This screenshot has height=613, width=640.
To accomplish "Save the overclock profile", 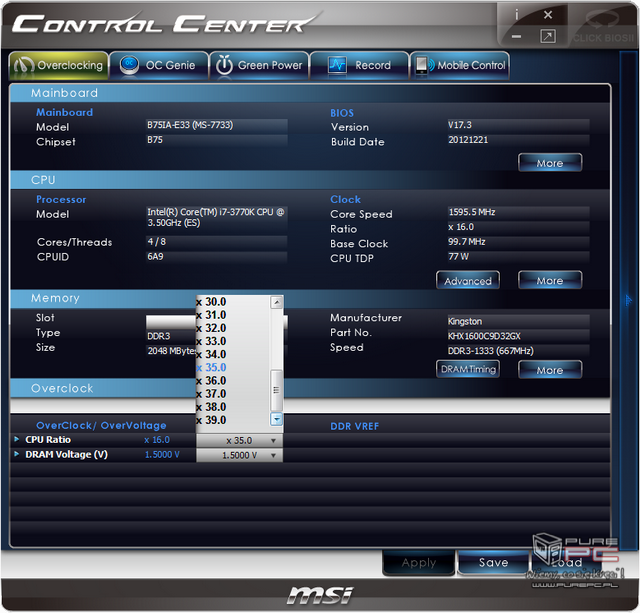I will tap(493, 563).
